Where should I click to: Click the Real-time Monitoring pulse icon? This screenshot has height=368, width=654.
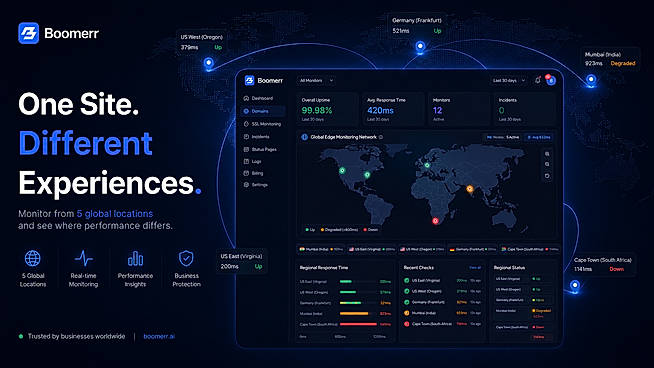83,258
